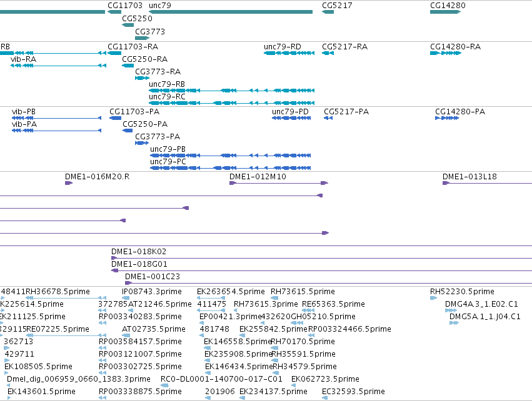Click the RH73615.5prime EST label
This screenshot has width=532, height=401.
click(x=303, y=292)
